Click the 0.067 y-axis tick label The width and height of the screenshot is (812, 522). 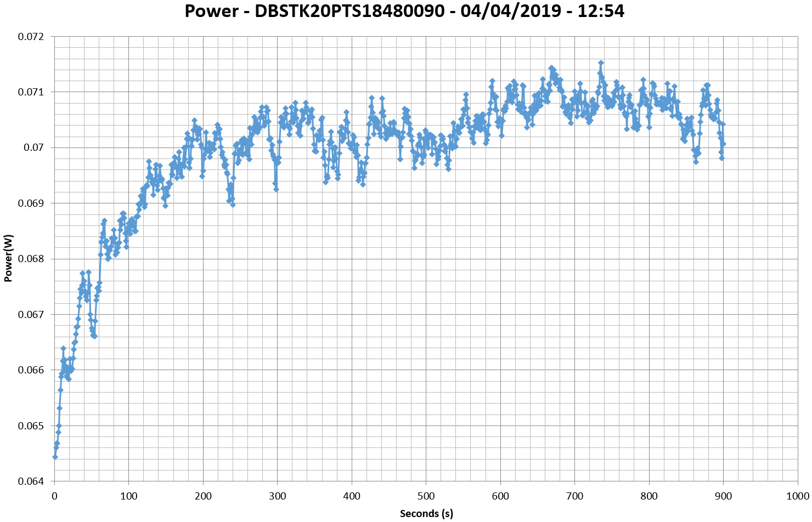(x=31, y=315)
